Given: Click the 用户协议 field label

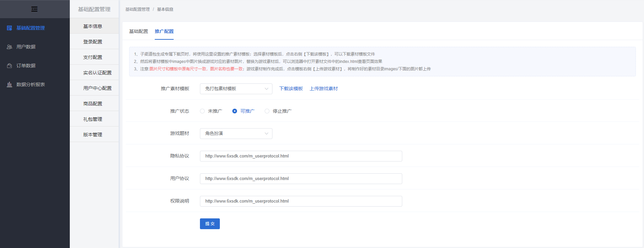Looking at the screenshot, I should [x=180, y=179].
